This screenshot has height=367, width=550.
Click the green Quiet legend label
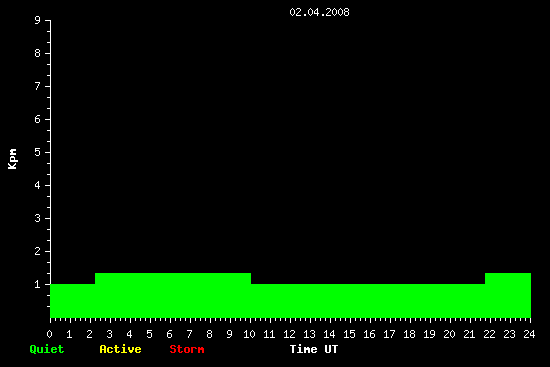[47, 349]
